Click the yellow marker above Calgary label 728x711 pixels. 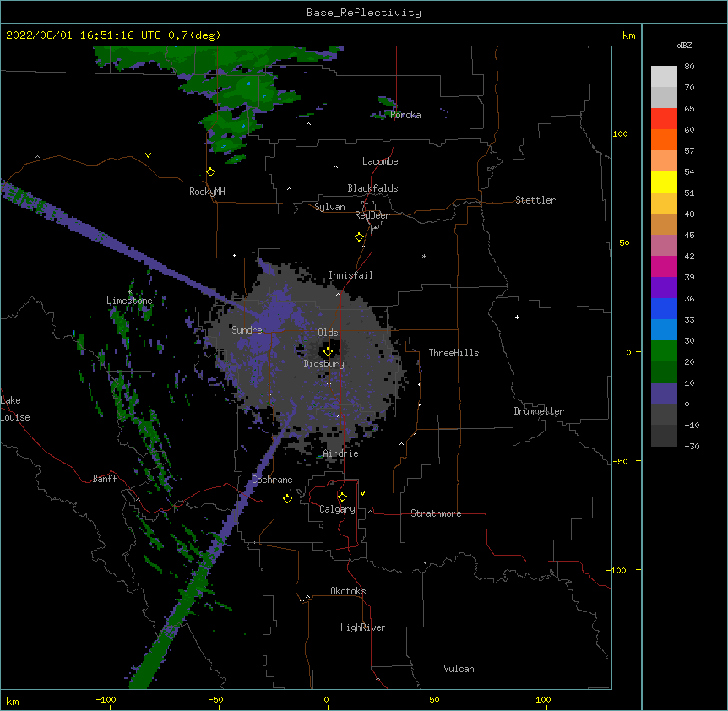click(342, 497)
